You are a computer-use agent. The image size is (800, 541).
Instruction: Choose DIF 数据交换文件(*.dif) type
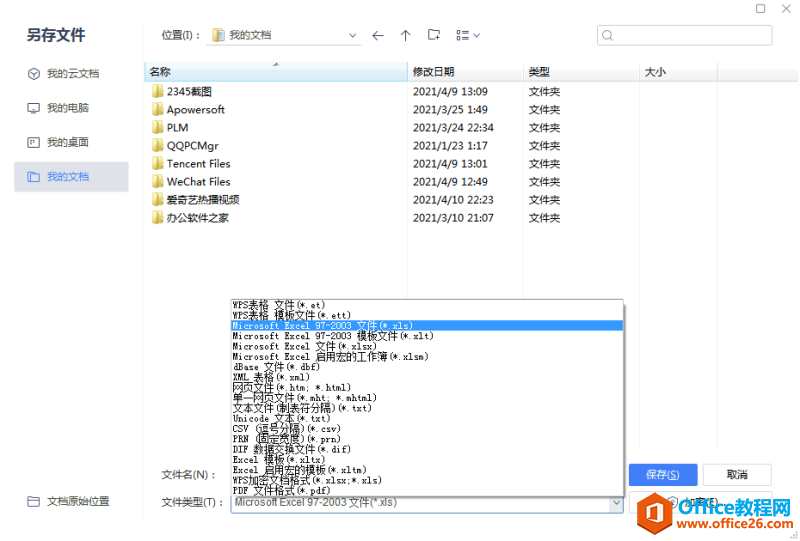[427, 449]
